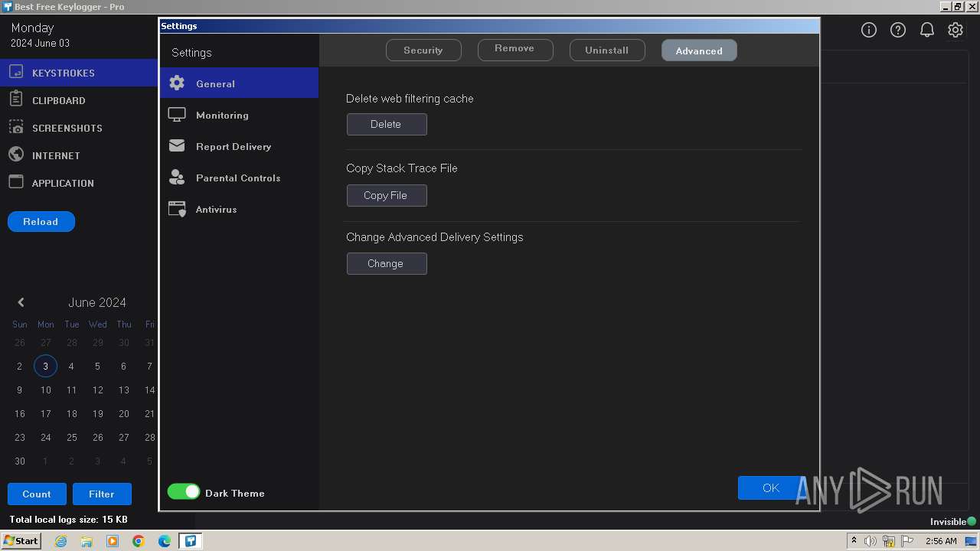This screenshot has width=980, height=551.
Task: Select the keylogger app in taskbar
Action: (191, 541)
